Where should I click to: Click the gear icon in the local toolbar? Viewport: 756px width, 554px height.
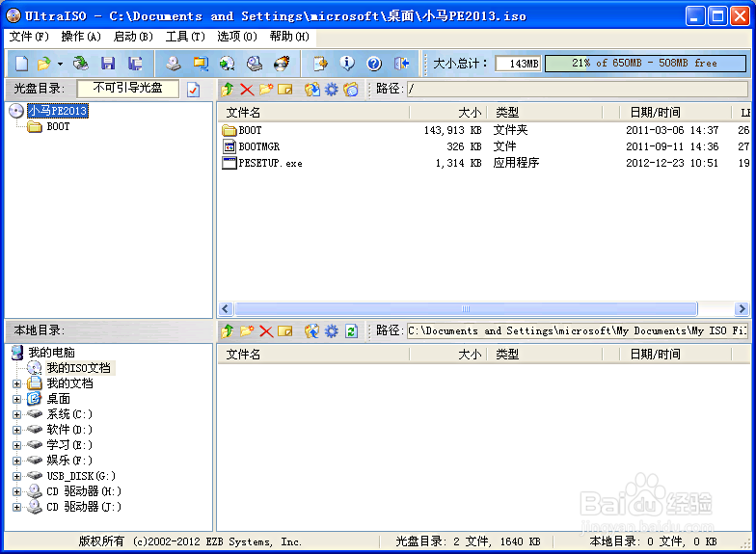(332, 331)
